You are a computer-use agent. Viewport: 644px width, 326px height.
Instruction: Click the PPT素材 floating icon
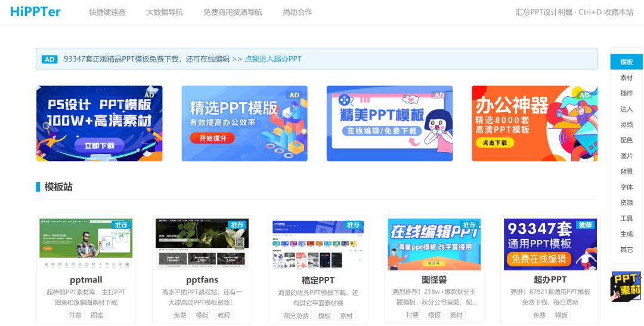click(x=626, y=286)
